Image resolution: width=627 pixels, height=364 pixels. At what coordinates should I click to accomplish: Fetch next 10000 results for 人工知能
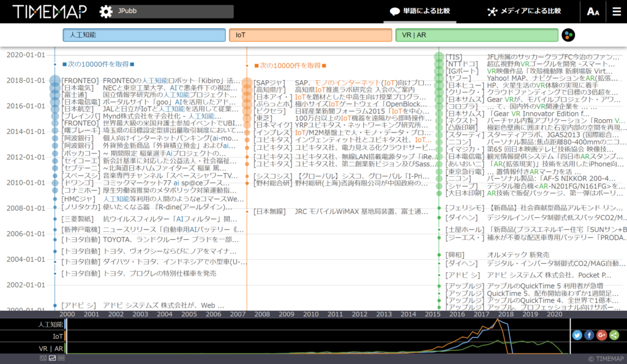(99, 64)
